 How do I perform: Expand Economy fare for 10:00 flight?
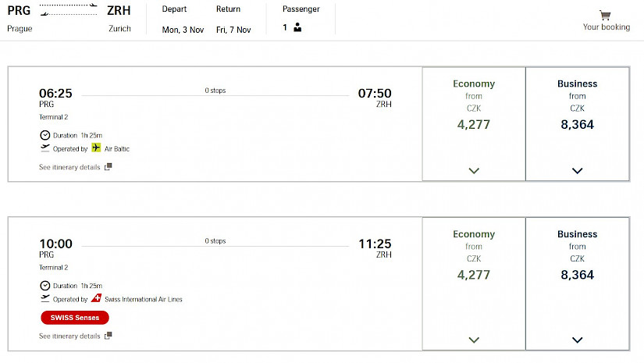[x=474, y=340]
